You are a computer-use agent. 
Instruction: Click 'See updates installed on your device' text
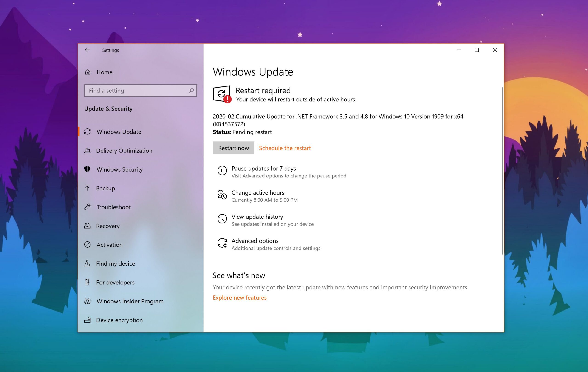272,224
